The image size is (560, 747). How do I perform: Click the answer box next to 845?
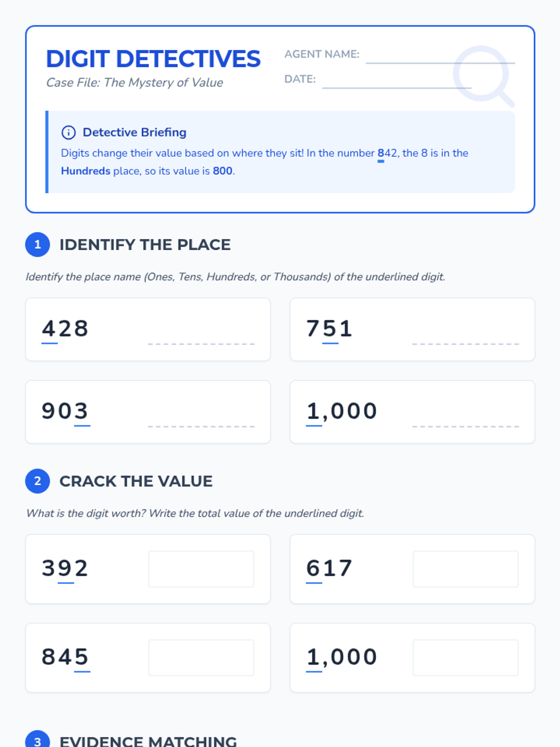201,658
